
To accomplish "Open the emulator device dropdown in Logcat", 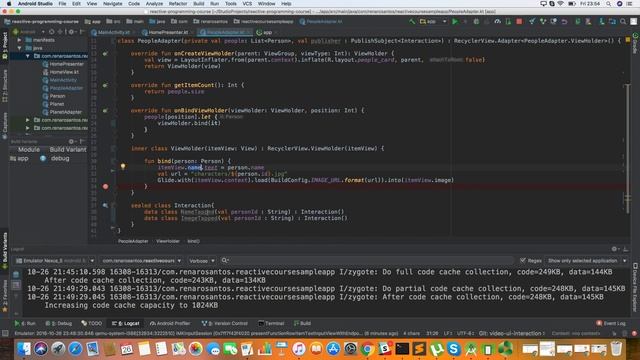I will tap(55, 260).
